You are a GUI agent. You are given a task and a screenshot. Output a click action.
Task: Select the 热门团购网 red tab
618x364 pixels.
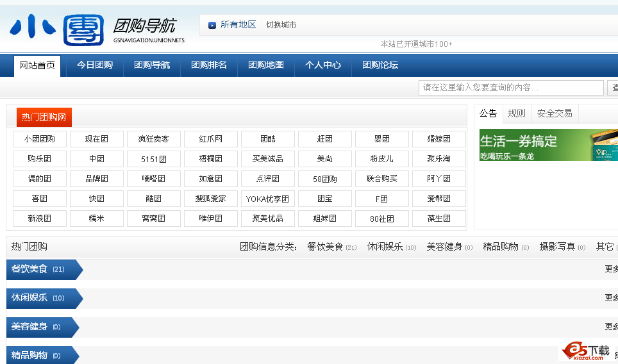(x=44, y=117)
